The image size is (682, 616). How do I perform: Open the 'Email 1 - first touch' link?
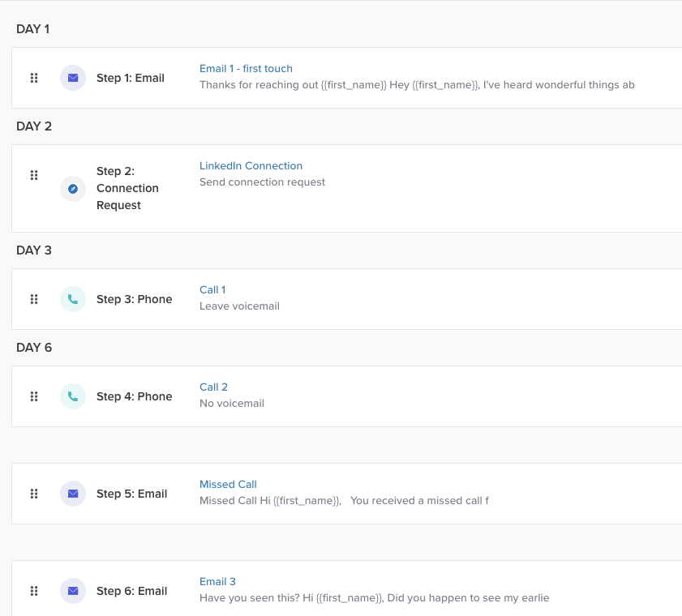[246, 69]
